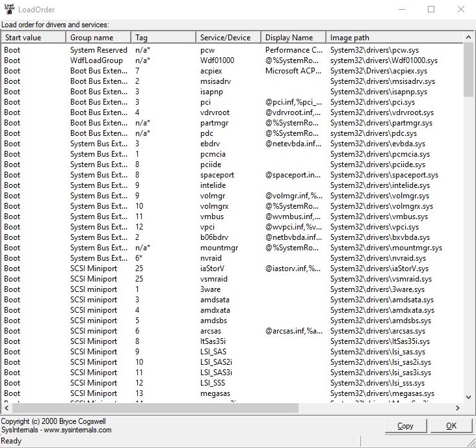Click the horizontal scrollbar right arrow
Image resolution: width=476 pixels, height=448 pixels.
pos(458,408)
